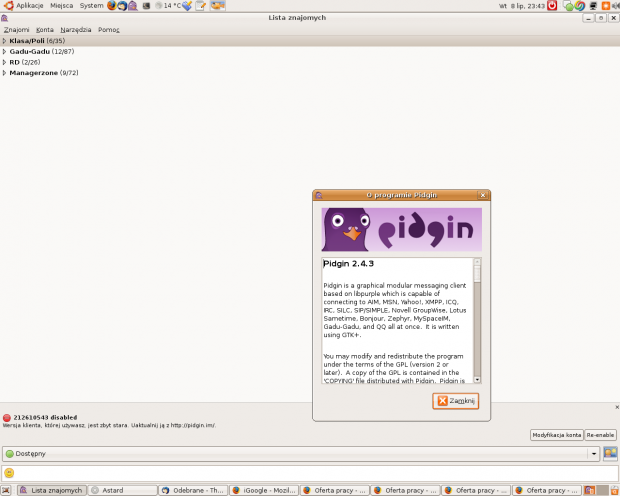Close the O programie Pidgin dialog via titlebar x
Screen dimensions: 620x496
coord(482,195)
